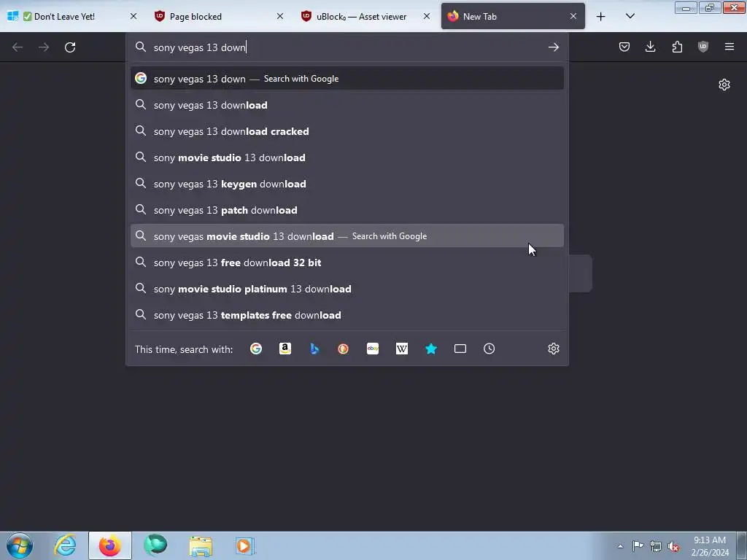Search bookmarks using the star icon
The height and width of the screenshot is (560, 747).
click(x=430, y=349)
